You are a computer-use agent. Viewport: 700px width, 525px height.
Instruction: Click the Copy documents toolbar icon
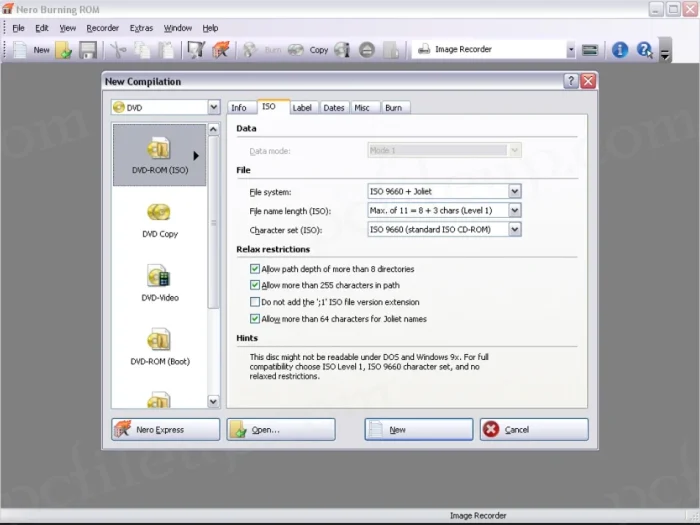pos(142,50)
